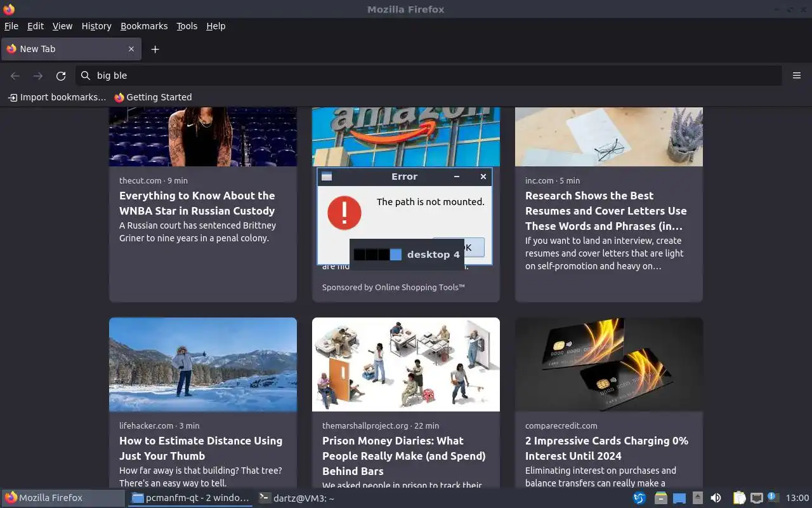Screen dimensions: 812x508
Task: Click the Lubuntu bird start menu icon
Action: tap(639, 498)
